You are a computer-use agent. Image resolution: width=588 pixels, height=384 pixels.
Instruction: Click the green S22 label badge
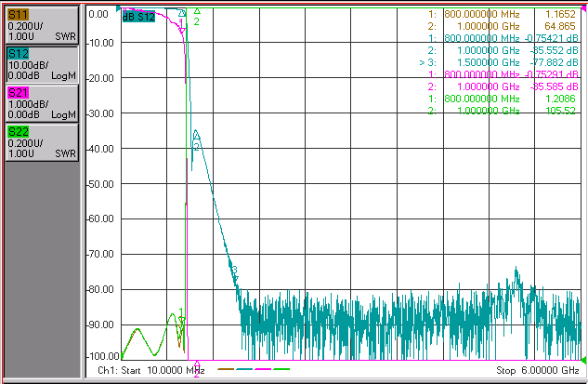pos(18,132)
